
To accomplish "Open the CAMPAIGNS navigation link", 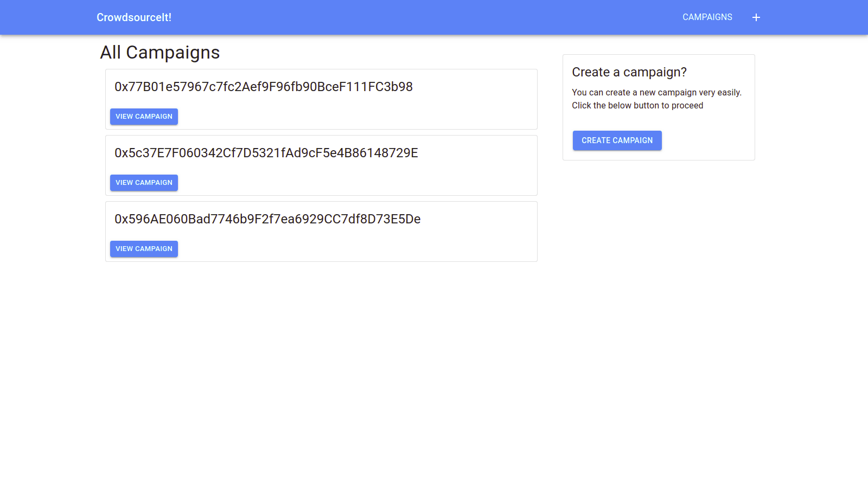I will coord(707,17).
